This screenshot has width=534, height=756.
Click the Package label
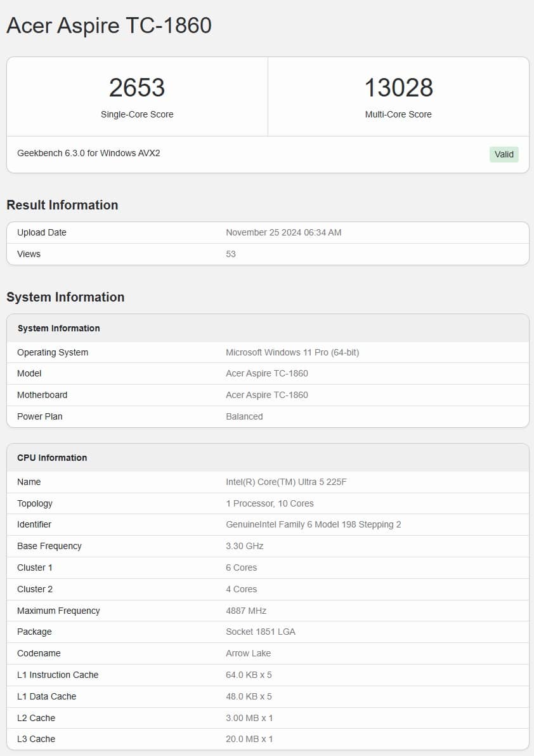click(34, 632)
